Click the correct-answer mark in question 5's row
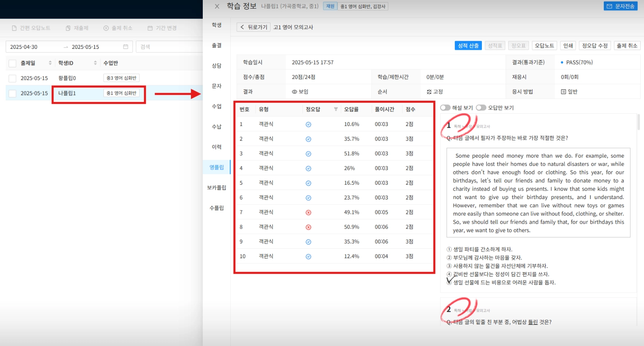 click(308, 183)
